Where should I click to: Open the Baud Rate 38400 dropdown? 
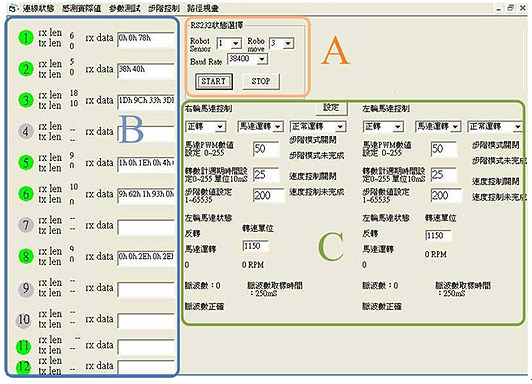247,59
